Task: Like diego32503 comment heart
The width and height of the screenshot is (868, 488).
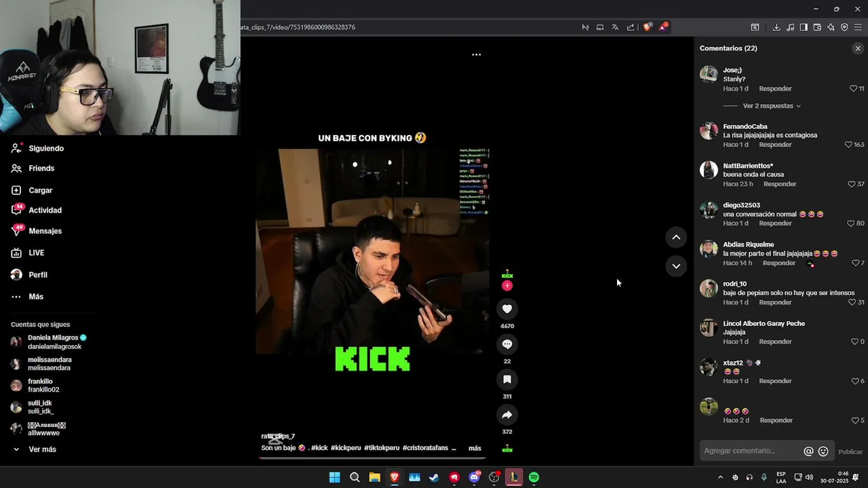Action: 851,224
